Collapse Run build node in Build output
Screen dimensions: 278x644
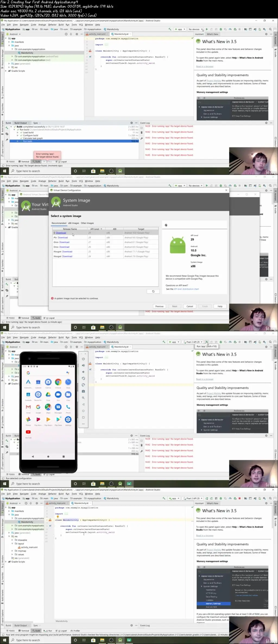15,130
